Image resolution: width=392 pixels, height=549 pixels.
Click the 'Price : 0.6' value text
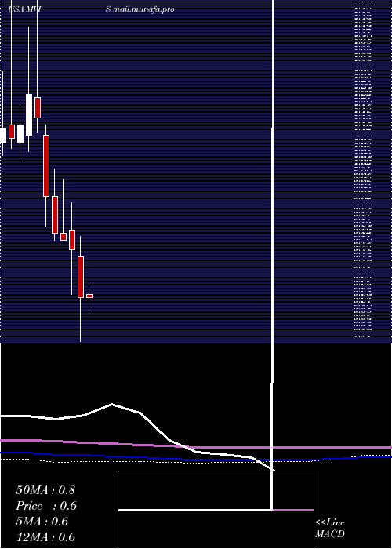tap(46, 506)
